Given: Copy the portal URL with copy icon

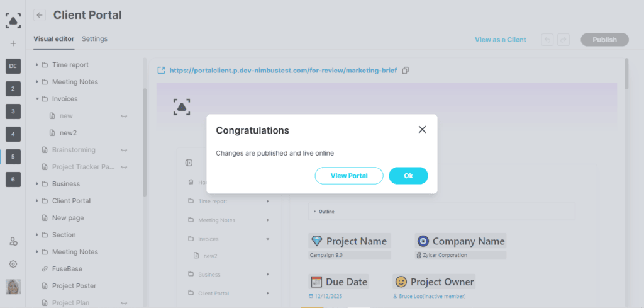Looking at the screenshot, I should [x=406, y=71].
